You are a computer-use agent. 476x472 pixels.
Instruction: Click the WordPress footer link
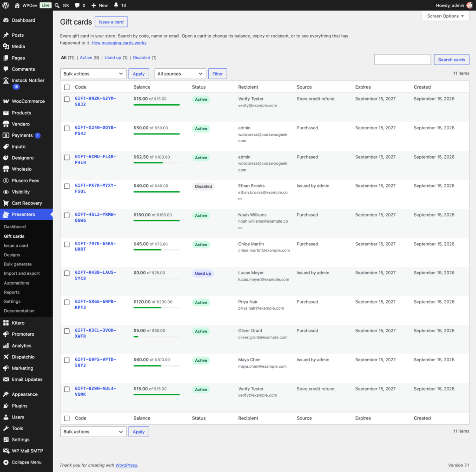126,465
